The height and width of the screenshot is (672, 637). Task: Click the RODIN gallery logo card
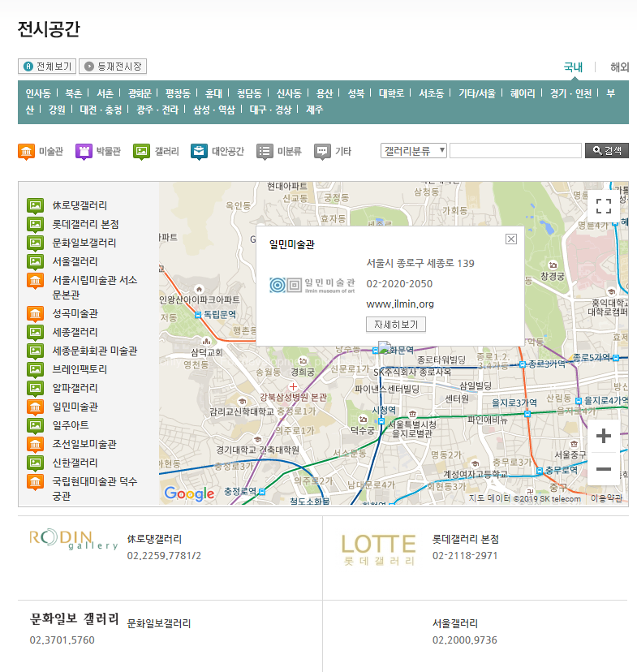[x=73, y=540]
